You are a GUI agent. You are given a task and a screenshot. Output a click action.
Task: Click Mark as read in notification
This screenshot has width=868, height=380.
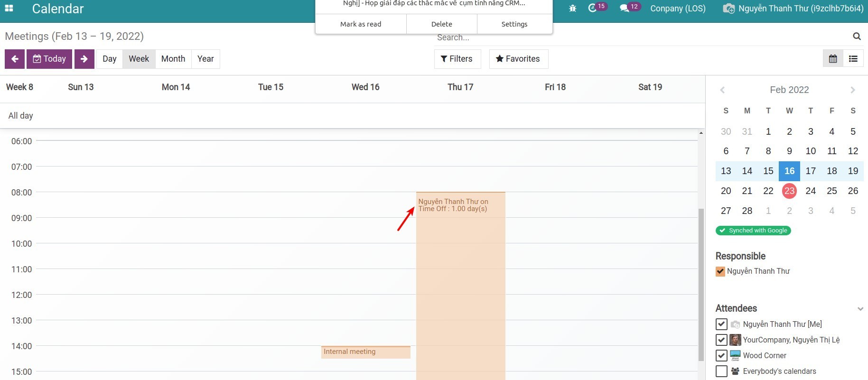pos(361,24)
